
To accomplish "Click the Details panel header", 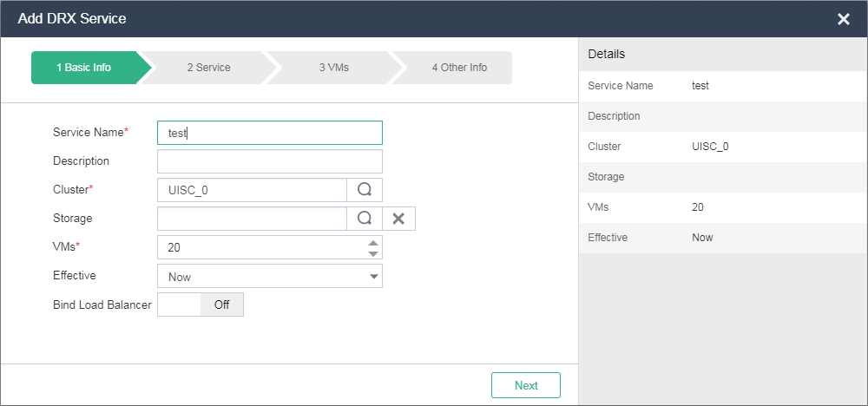I will click(x=723, y=54).
